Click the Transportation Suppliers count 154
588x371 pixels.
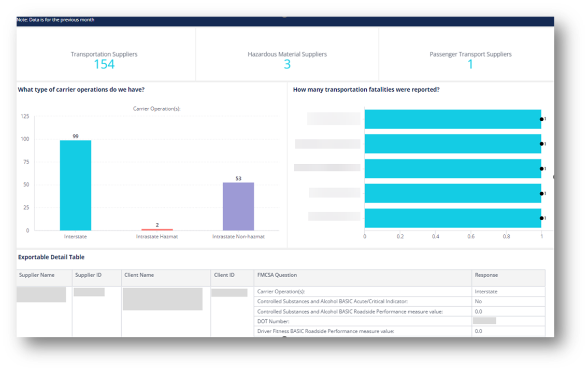pyautogui.click(x=104, y=64)
